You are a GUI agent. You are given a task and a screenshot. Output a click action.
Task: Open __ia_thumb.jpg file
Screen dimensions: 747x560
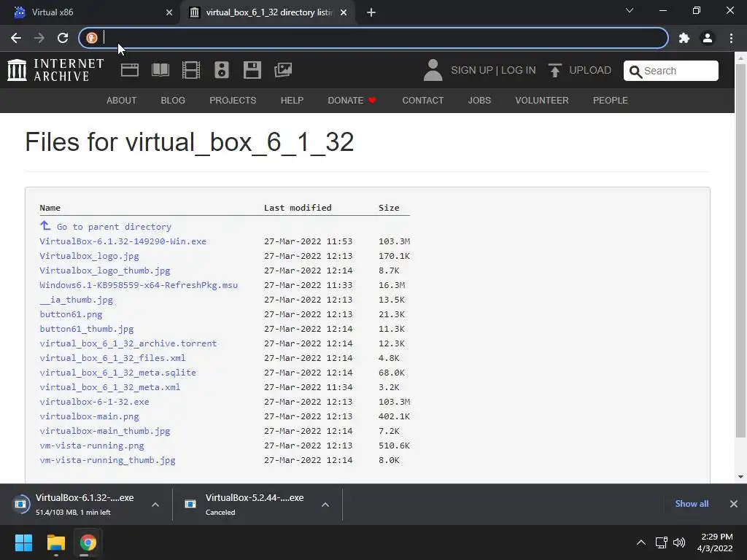click(x=76, y=300)
